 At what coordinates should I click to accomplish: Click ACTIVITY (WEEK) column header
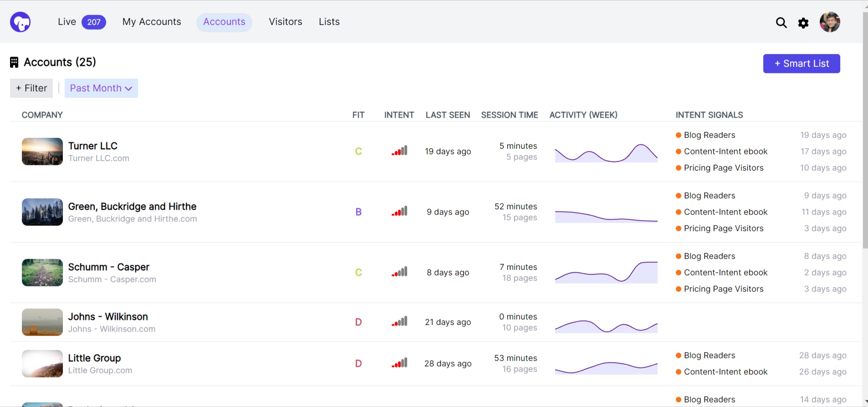(x=583, y=115)
